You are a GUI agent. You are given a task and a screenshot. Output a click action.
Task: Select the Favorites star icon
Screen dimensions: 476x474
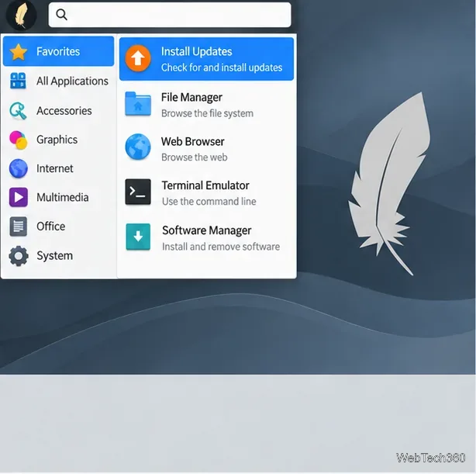(x=19, y=52)
